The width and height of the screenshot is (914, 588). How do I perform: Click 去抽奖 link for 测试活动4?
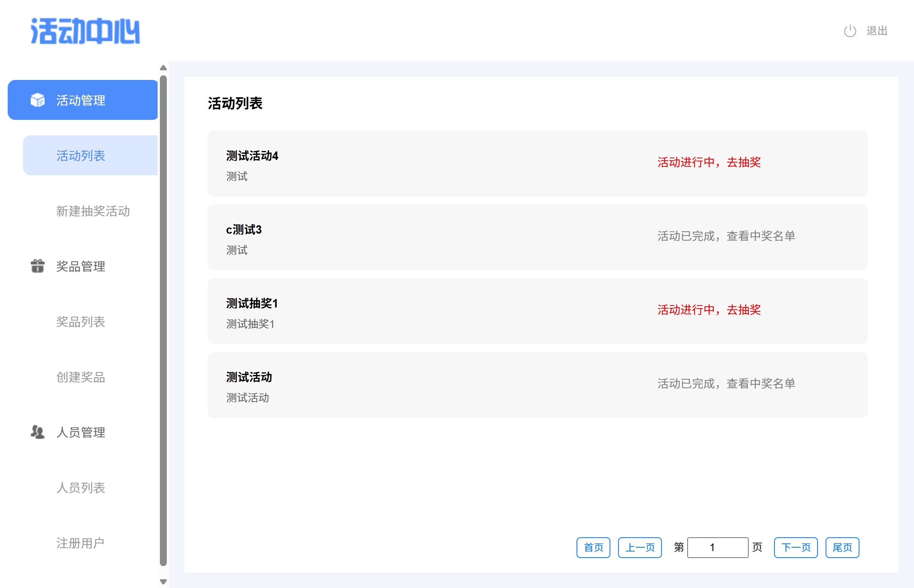743,162
